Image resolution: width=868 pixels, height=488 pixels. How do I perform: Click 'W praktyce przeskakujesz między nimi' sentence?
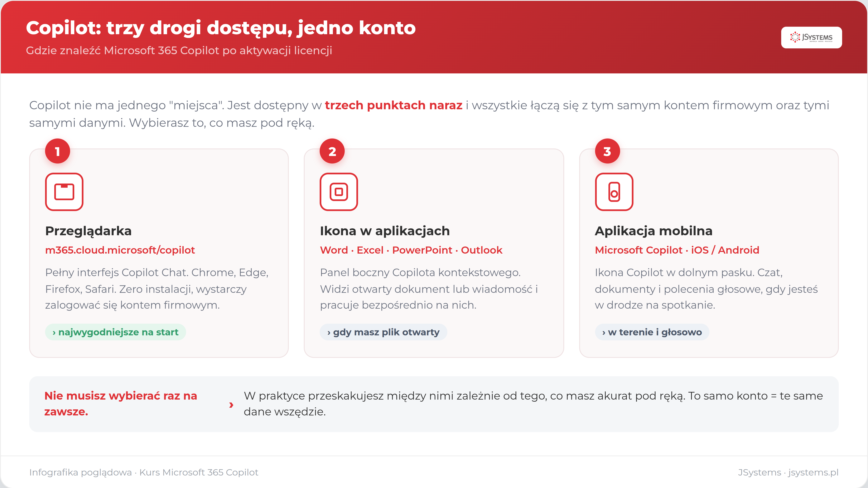533,404
